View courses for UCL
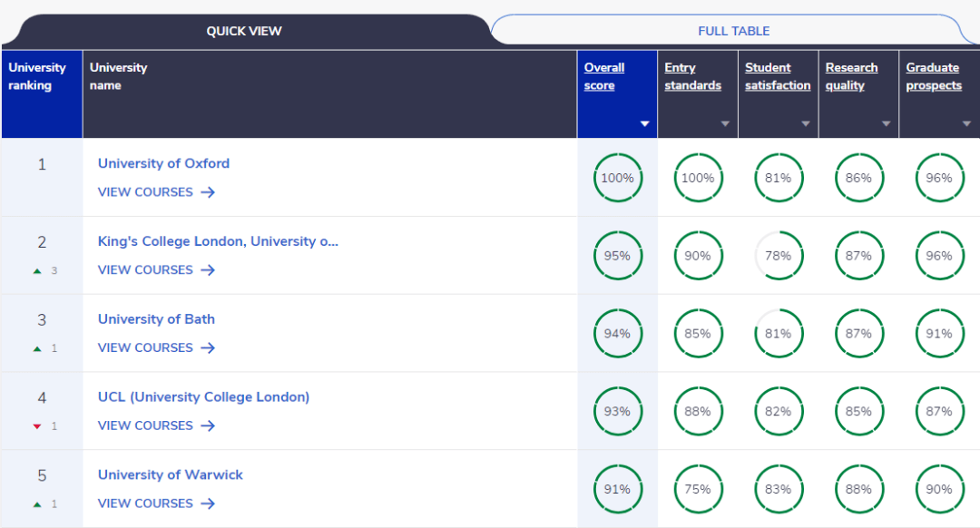Image resolution: width=980 pixels, height=528 pixels. click(156, 425)
